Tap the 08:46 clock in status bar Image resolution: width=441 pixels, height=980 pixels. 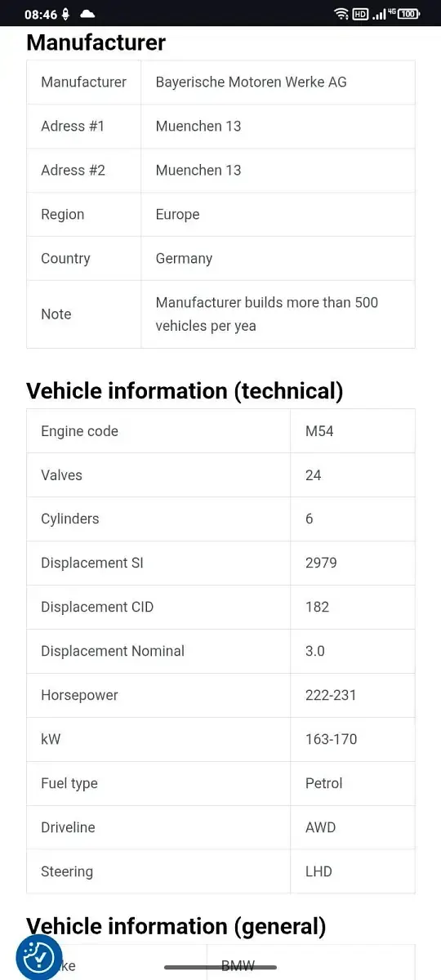(41, 14)
